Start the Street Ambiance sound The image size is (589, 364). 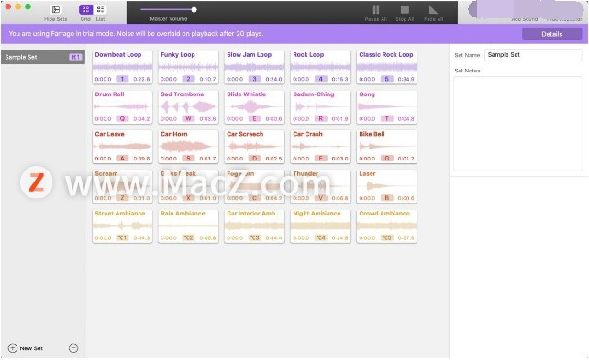[122, 226]
